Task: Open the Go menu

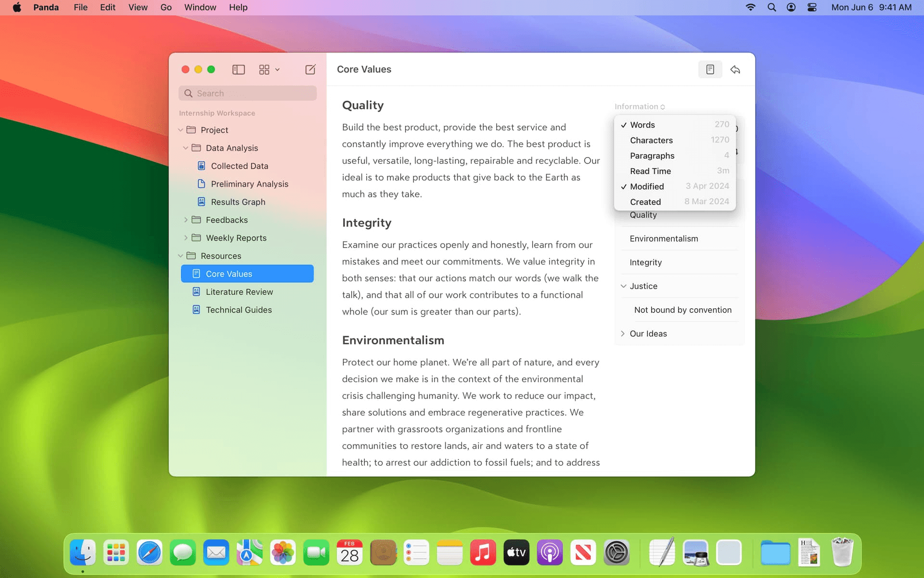Action: tap(166, 7)
